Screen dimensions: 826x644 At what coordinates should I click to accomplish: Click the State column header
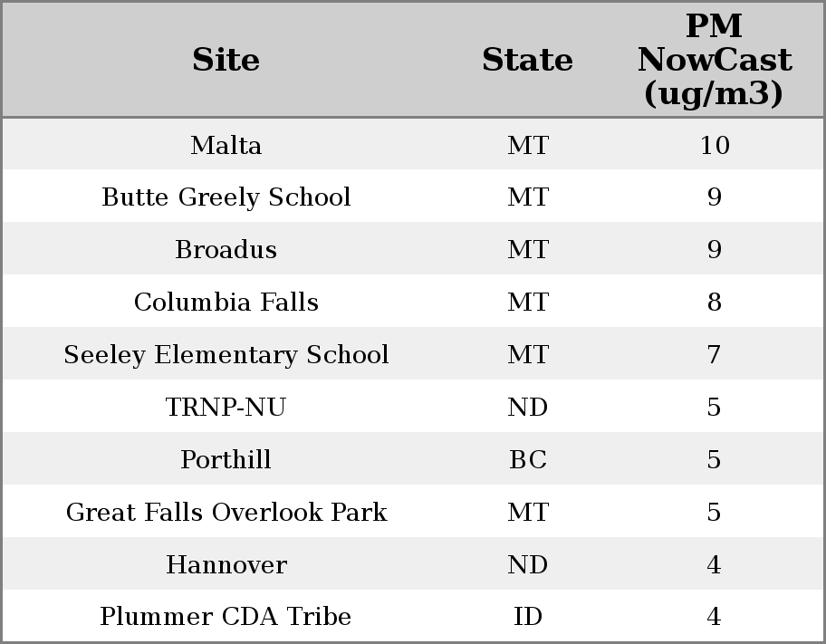527,61
